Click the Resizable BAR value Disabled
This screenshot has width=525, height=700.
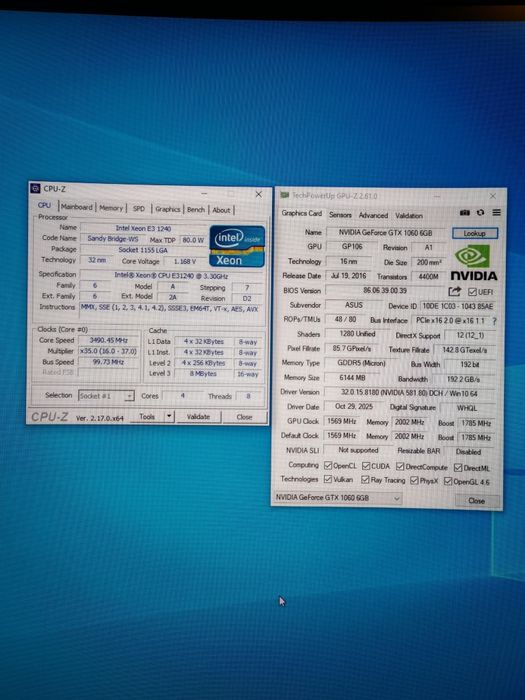pyautogui.click(x=469, y=451)
